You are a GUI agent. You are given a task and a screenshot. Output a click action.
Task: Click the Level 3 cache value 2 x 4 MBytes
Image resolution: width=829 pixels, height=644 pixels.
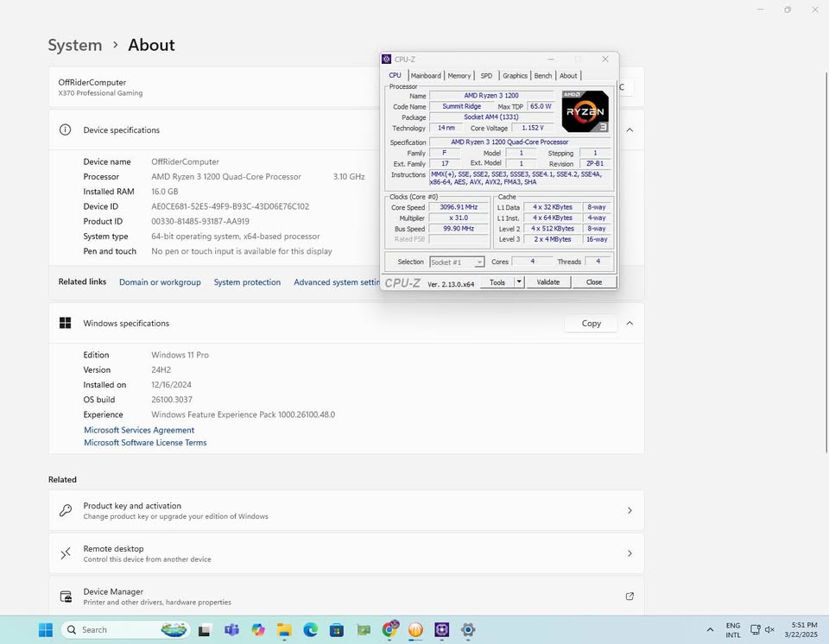pos(553,239)
